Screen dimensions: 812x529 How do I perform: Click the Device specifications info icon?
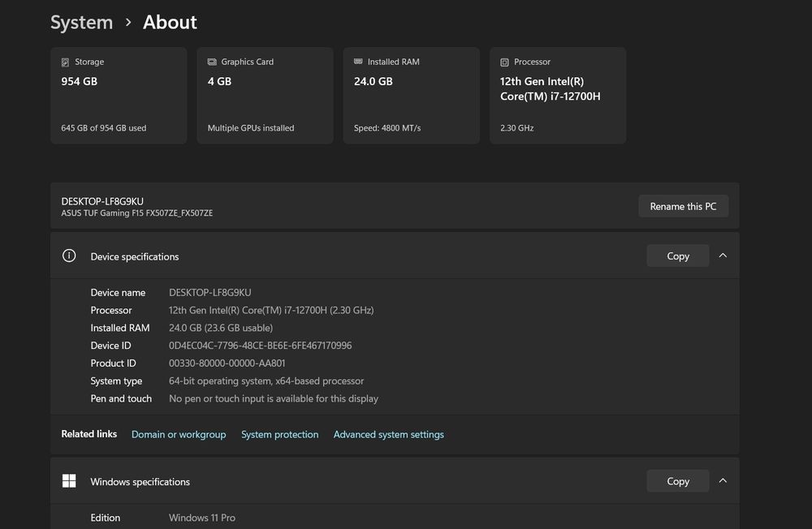pyautogui.click(x=69, y=256)
